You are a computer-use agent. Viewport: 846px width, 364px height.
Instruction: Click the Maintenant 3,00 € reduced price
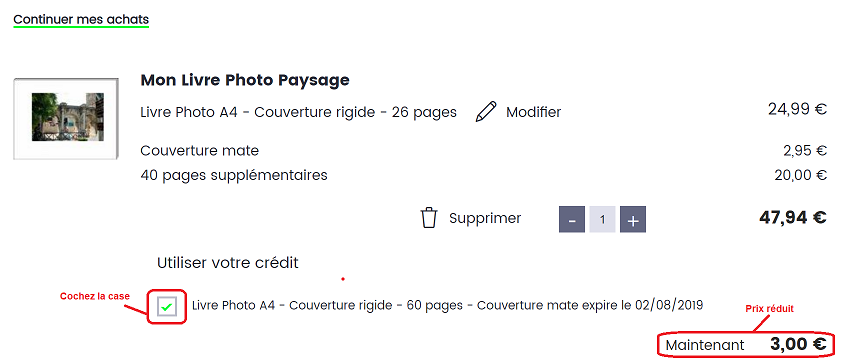tap(746, 345)
